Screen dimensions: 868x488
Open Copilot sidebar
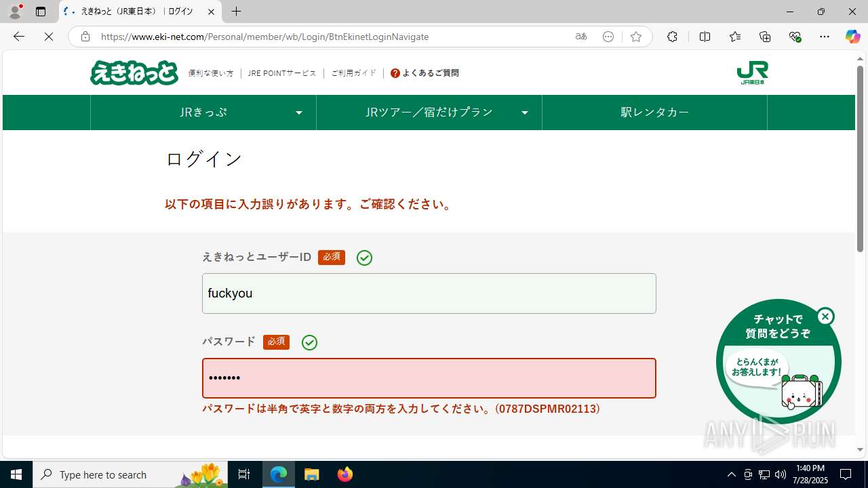(852, 37)
